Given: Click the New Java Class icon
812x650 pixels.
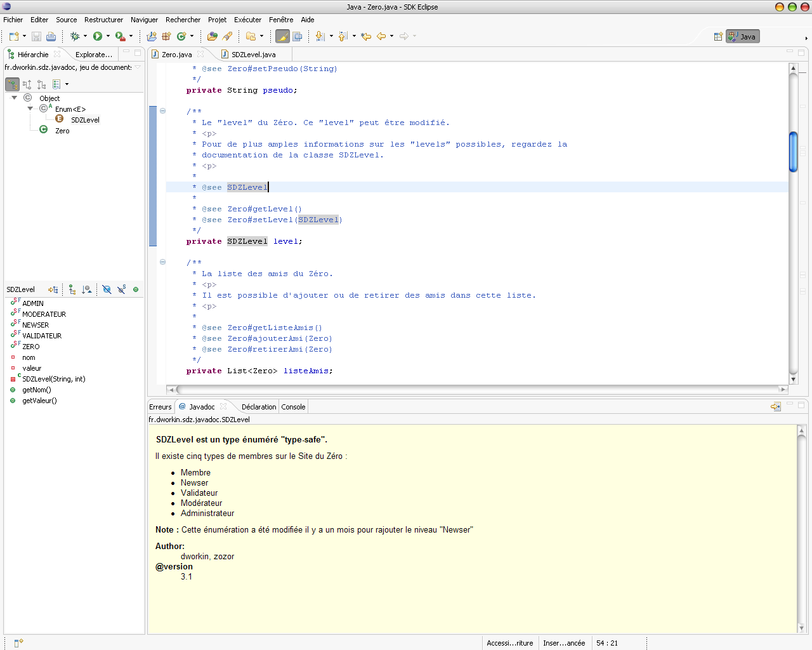Looking at the screenshot, I should pyautogui.click(x=181, y=37).
